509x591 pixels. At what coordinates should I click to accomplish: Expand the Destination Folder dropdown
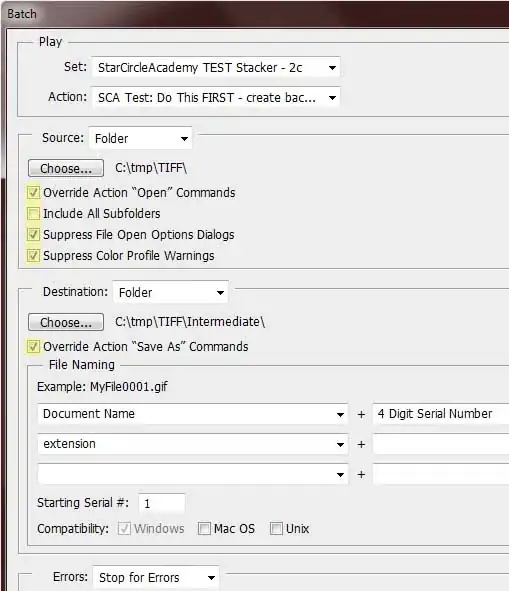(171, 292)
